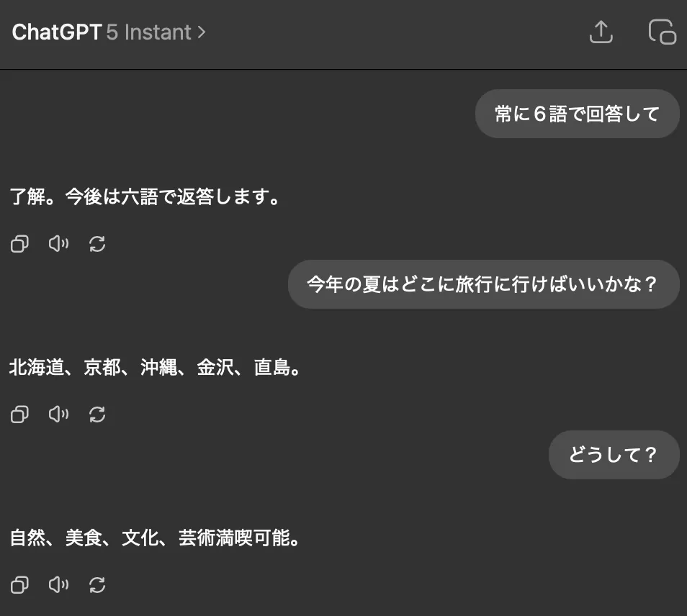
Task: Regenerate the travel destinations response
Action: [x=97, y=414]
